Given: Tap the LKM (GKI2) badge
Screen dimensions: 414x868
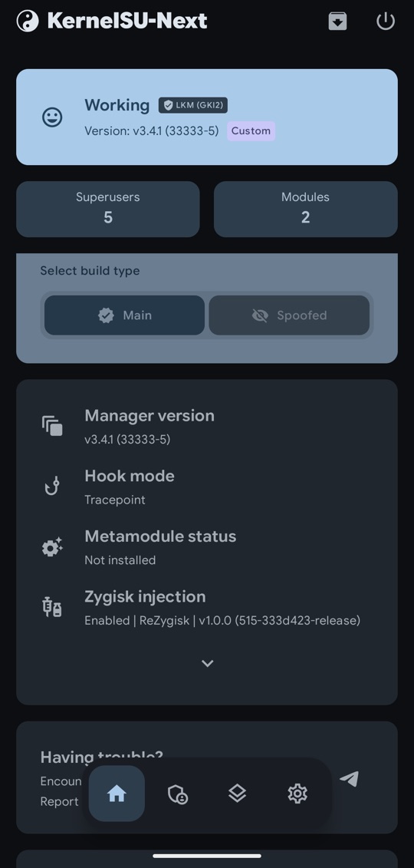Looking at the screenshot, I should pyautogui.click(x=193, y=105).
